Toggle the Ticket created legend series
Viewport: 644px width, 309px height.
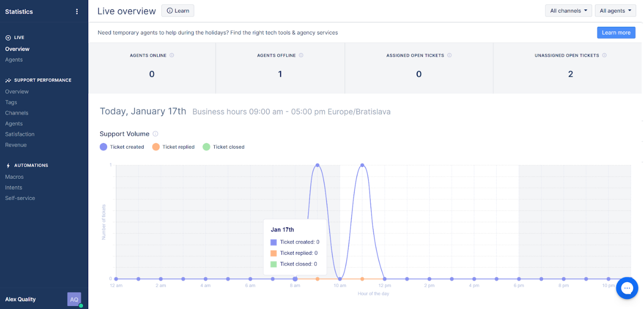tap(122, 147)
